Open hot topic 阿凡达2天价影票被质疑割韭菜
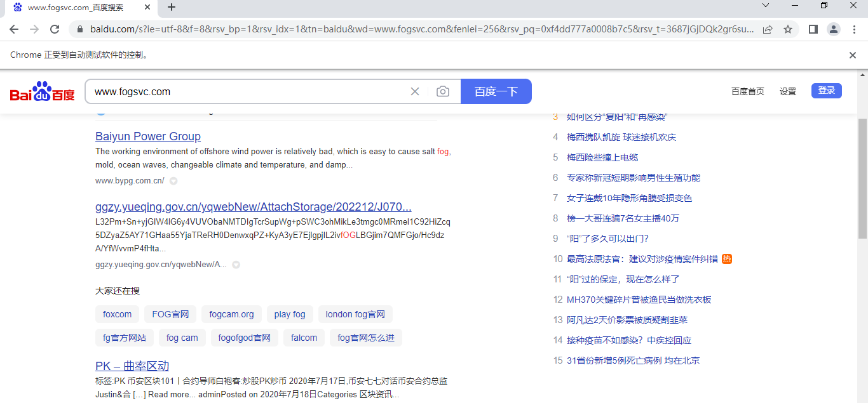Screen dimensions: 868x403 click(x=627, y=320)
